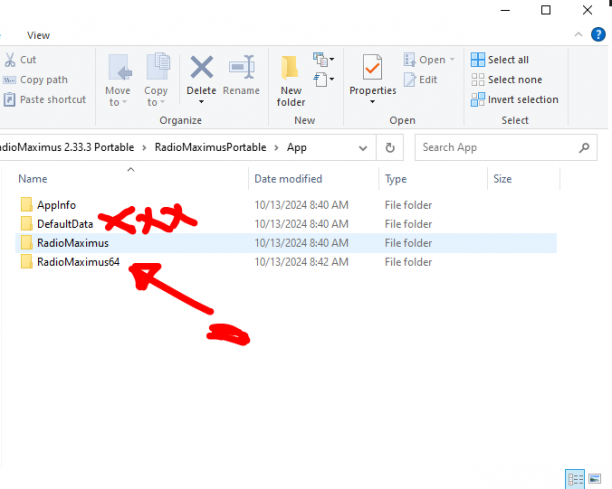Expand the Delete options arrow
Screen dimensions: 612x489
pyautogui.click(x=201, y=102)
